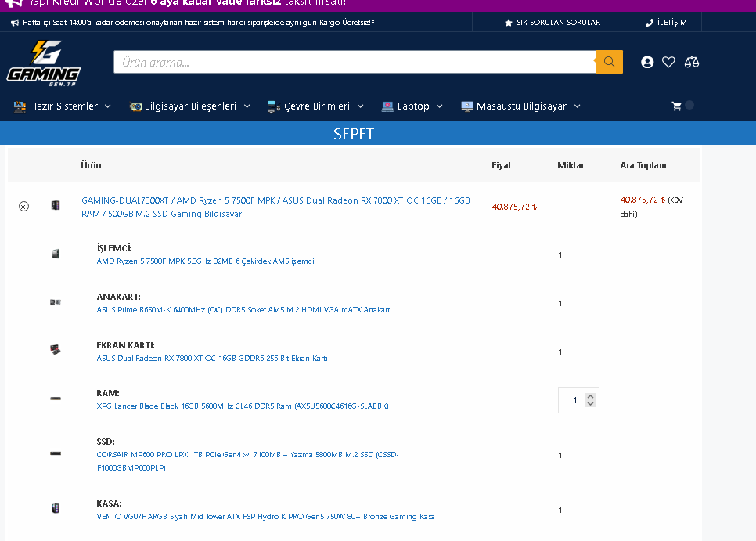Open the favorites heart icon
The image size is (756, 541).
tap(668, 62)
